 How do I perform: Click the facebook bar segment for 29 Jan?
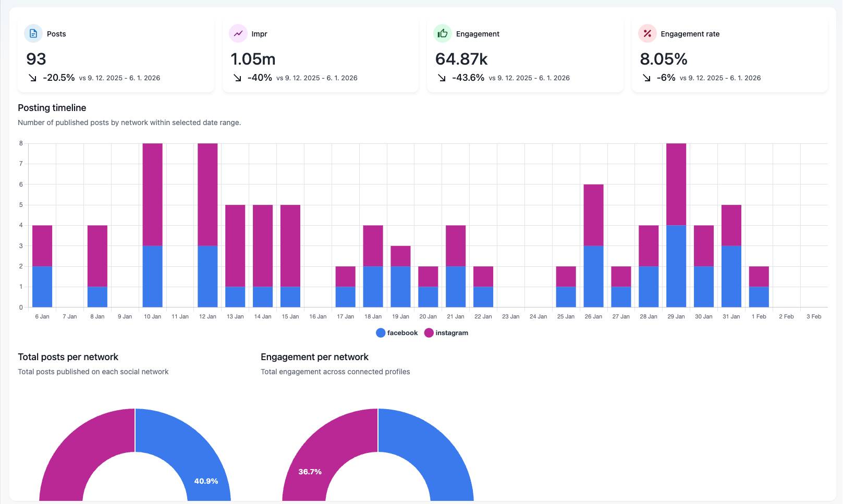676,266
